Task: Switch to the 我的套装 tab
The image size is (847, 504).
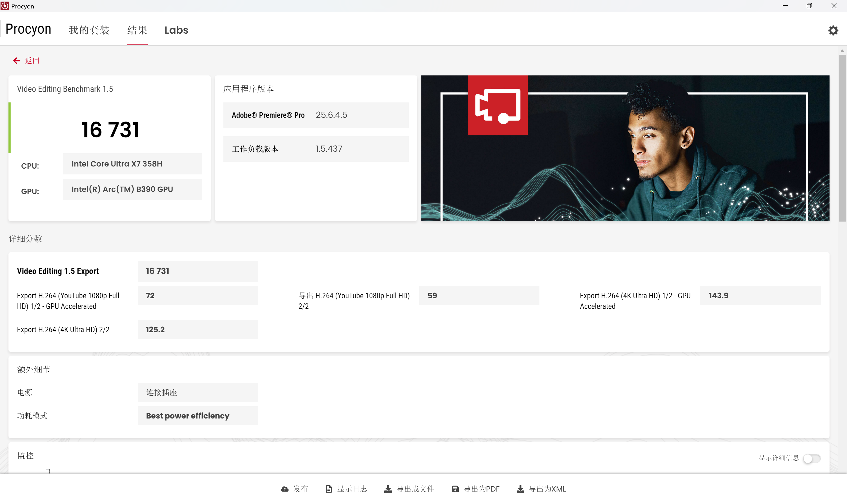Action: coord(89,30)
